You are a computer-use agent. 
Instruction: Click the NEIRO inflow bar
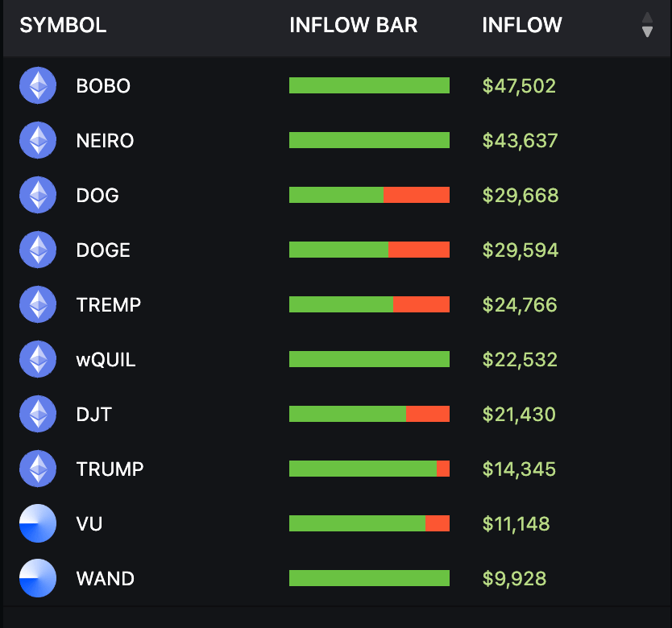point(369,140)
